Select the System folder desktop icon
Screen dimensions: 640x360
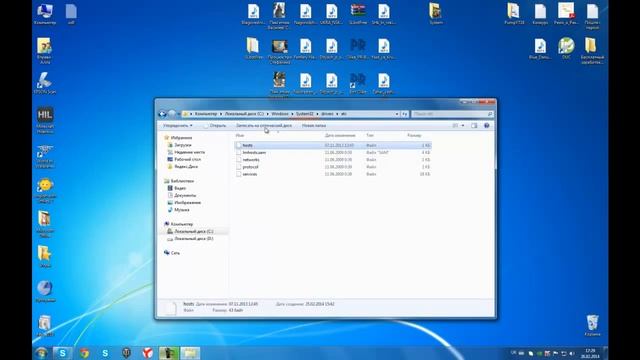[436, 14]
